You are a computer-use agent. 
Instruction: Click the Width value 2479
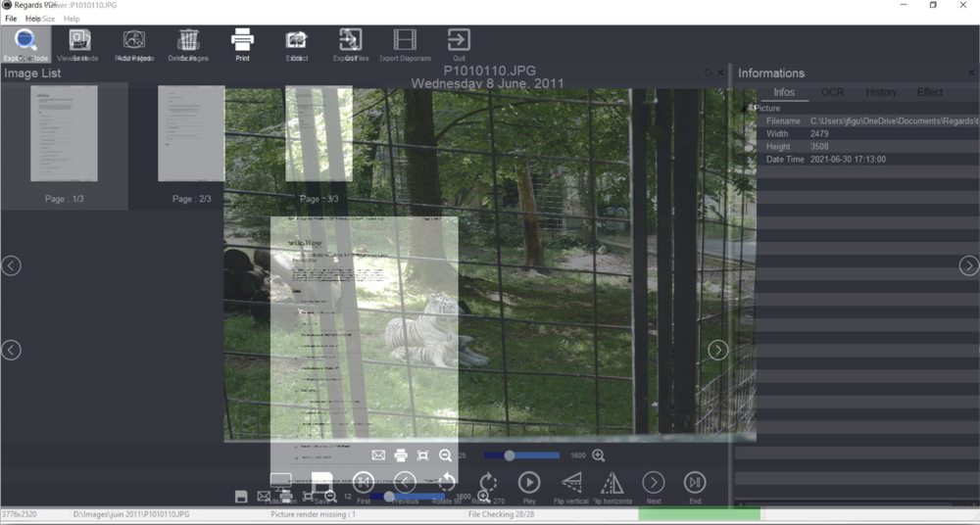[819, 134]
